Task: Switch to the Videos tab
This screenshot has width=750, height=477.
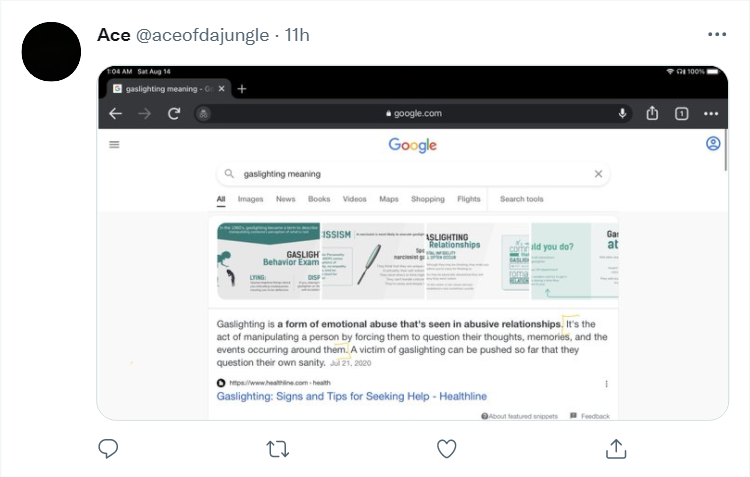Action: point(354,199)
